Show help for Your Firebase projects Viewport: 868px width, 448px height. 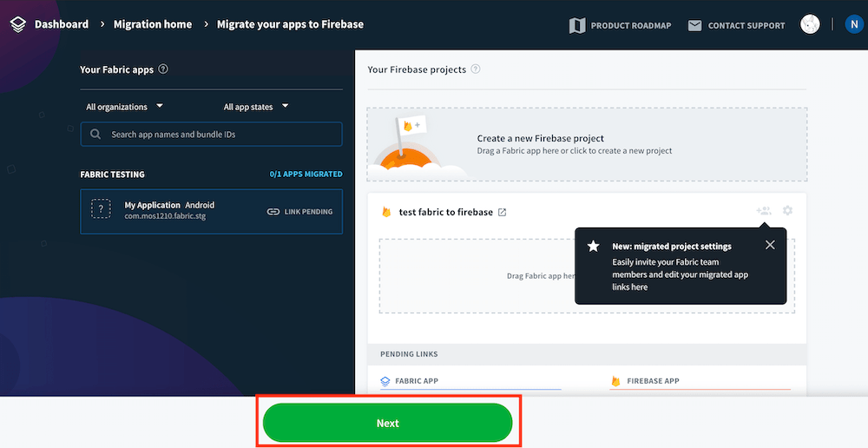(x=476, y=69)
